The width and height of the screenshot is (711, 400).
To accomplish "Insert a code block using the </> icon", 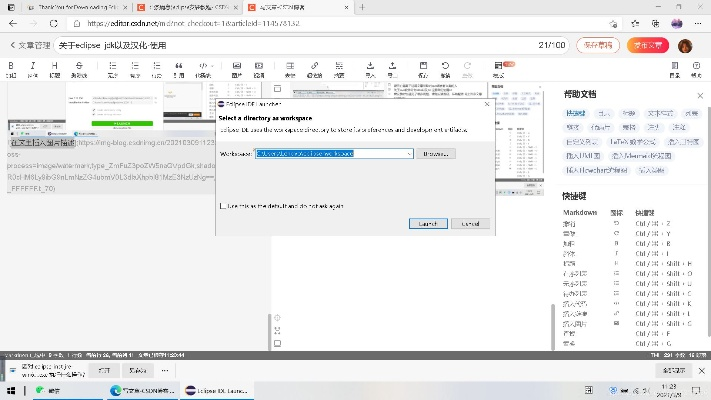I will 204,68.
